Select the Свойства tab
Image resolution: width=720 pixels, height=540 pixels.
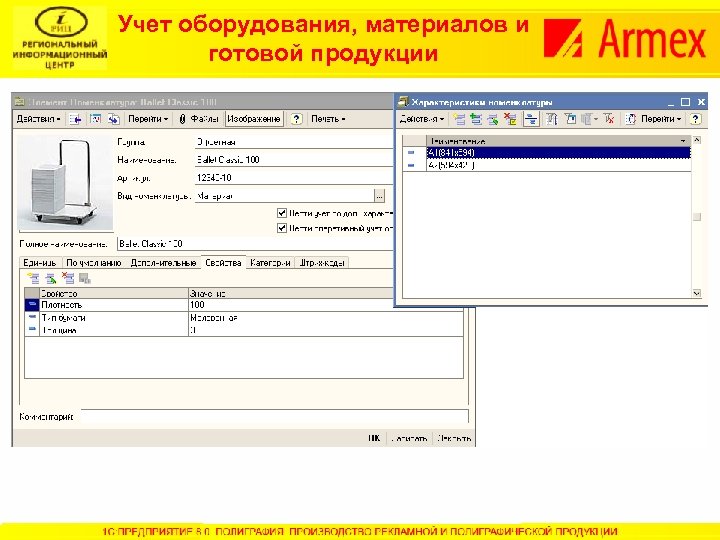223,263
